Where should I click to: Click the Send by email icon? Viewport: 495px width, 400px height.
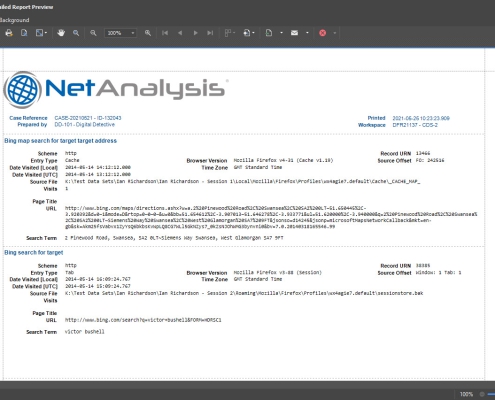click(294, 33)
